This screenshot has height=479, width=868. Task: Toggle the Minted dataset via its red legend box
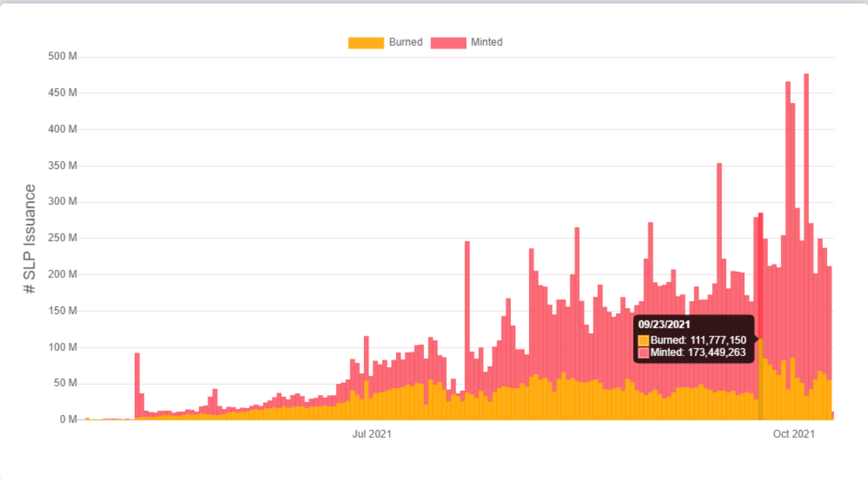coord(448,42)
